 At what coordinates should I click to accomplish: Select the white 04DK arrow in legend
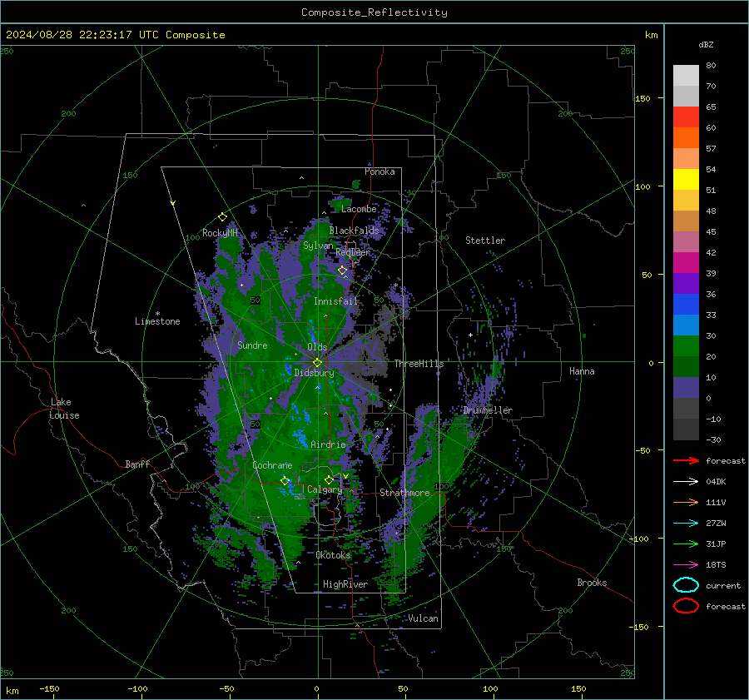pyautogui.click(x=686, y=482)
